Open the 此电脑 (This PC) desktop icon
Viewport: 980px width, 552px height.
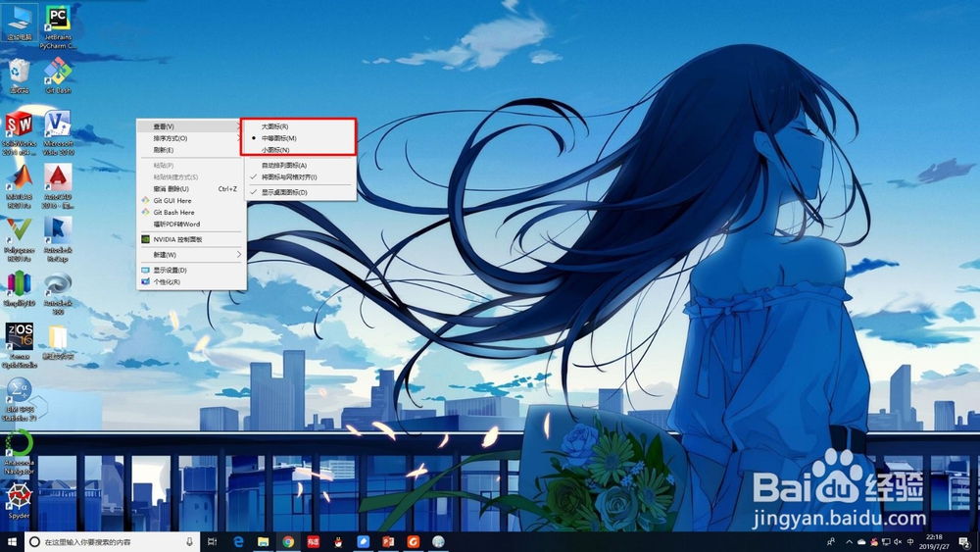pos(20,23)
